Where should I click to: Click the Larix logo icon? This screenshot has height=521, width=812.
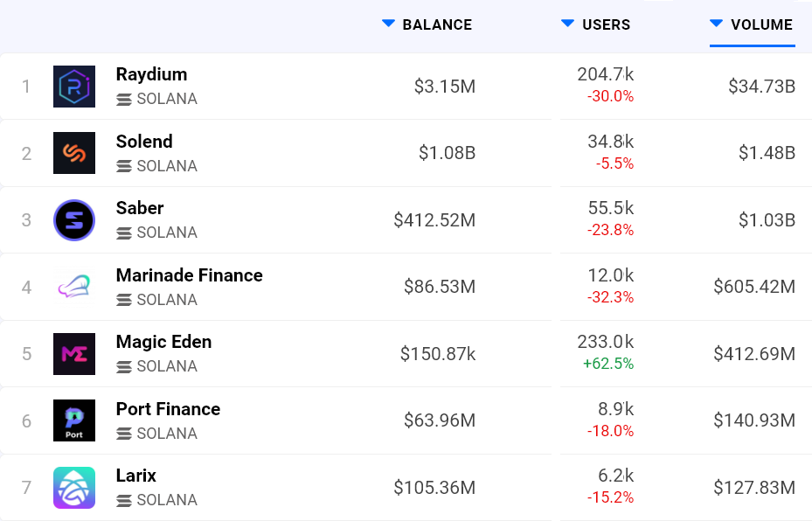coord(74,488)
